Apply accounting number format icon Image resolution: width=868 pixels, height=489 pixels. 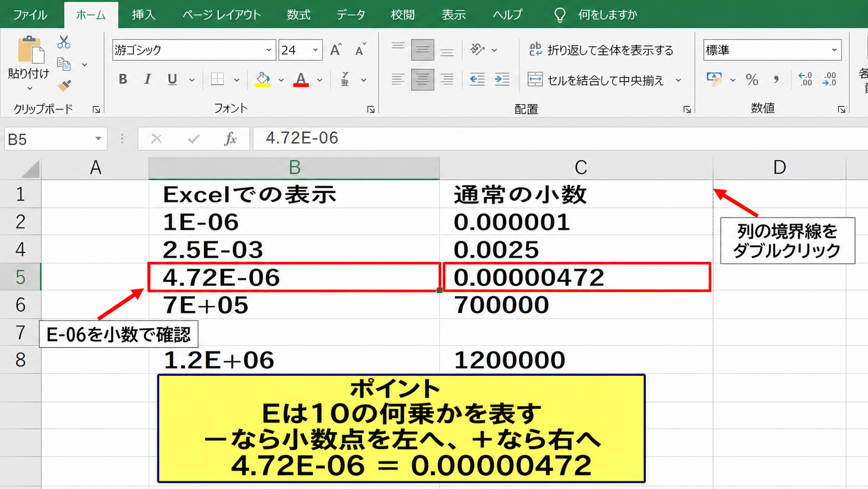pyautogui.click(x=714, y=80)
